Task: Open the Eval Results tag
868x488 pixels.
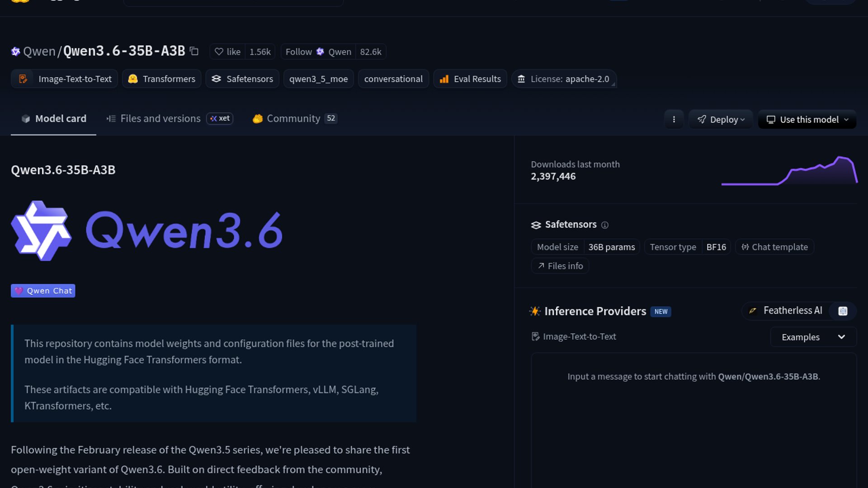Action: tap(470, 79)
